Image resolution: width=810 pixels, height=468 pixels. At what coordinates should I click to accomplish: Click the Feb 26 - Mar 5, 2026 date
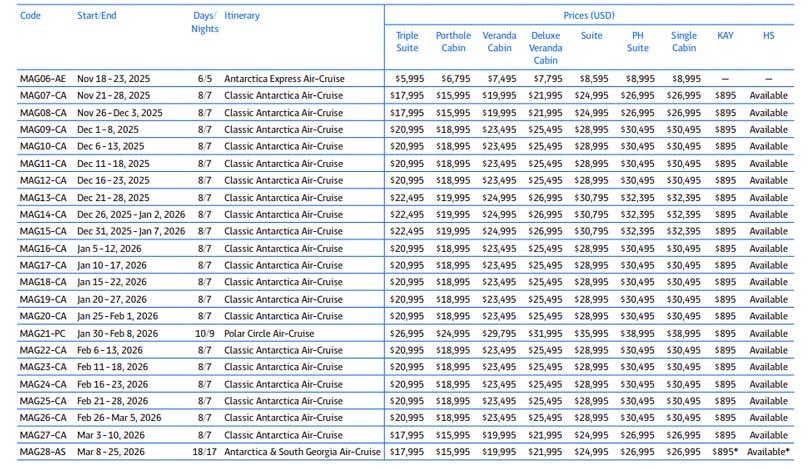(119, 417)
